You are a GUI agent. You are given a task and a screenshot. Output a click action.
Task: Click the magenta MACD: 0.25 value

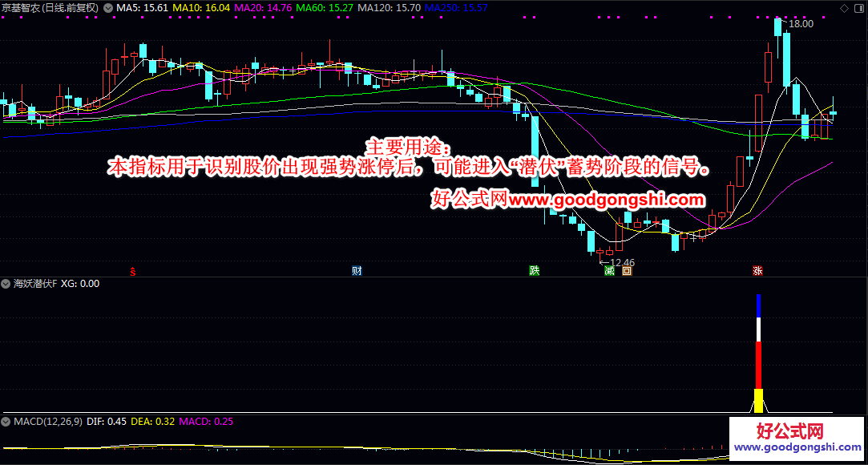207,422
